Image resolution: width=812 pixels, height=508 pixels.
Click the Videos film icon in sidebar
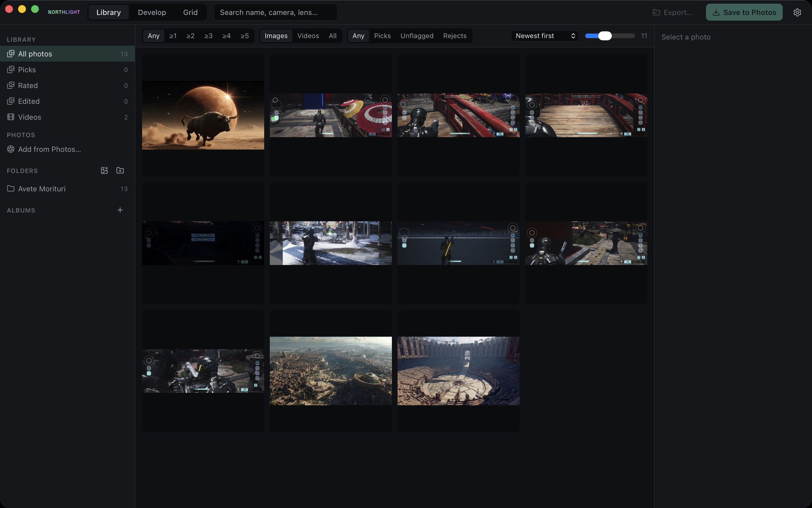pos(11,117)
